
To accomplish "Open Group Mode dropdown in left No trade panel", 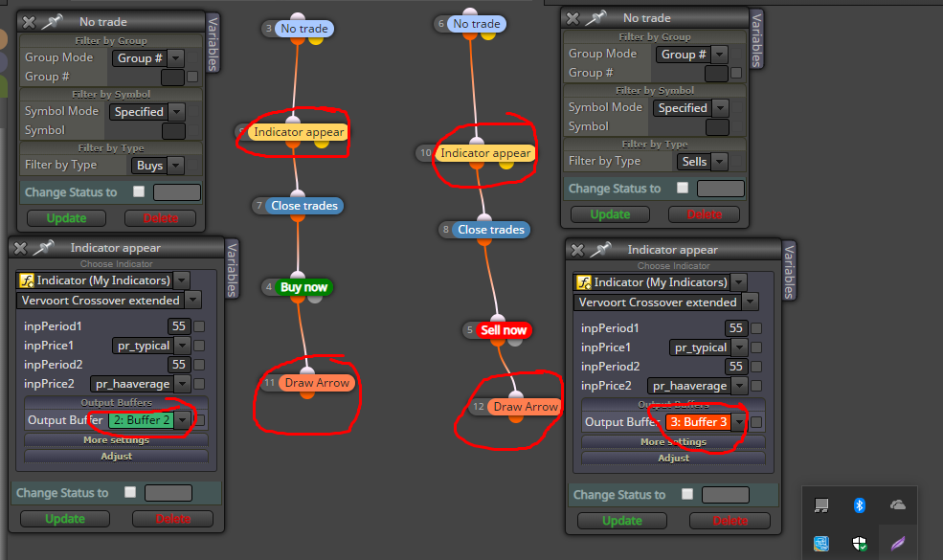I will [148, 57].
